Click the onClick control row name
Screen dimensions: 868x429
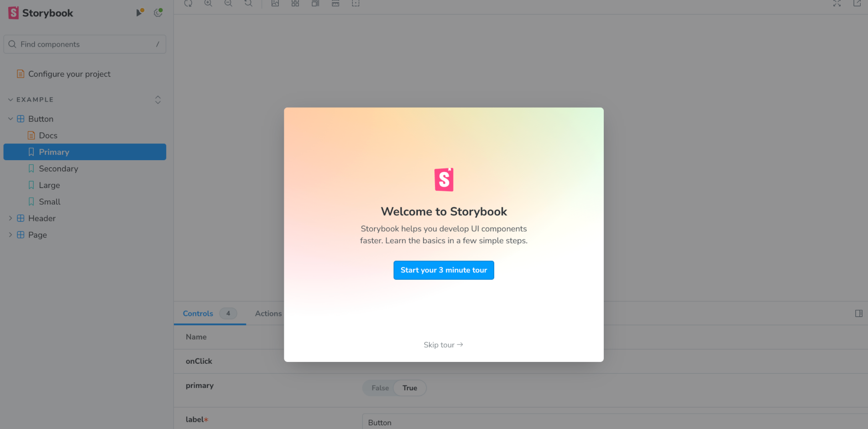click(199, 361)
